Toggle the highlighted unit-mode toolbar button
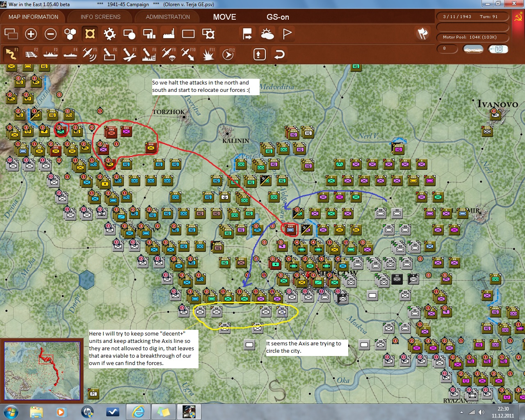Viewport: 525px width, 420px height. click(90, 34)
